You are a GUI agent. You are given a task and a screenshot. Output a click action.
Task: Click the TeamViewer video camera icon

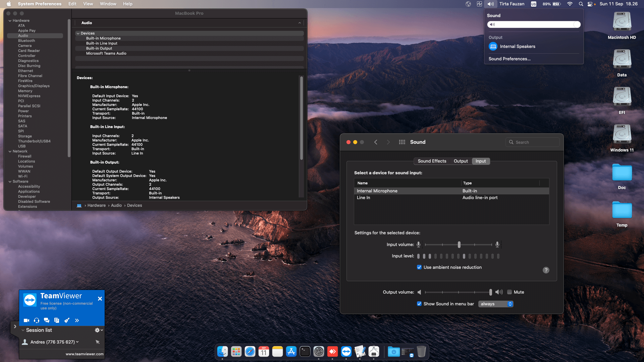(x=26, y=320)
